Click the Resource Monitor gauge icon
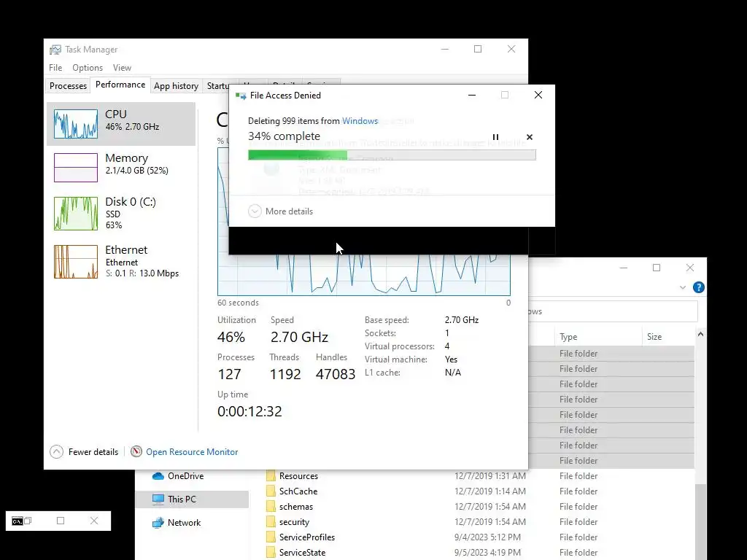Image resolution: width=747 pixels, height=560 pixels. coord(136,451)
